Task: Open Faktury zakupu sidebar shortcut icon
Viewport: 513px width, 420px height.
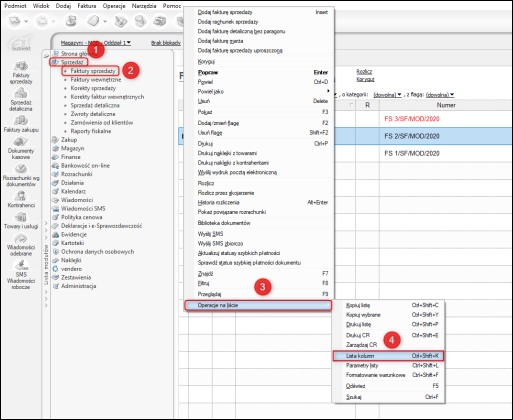Action: pyautogui.click(x=21, y=120)
